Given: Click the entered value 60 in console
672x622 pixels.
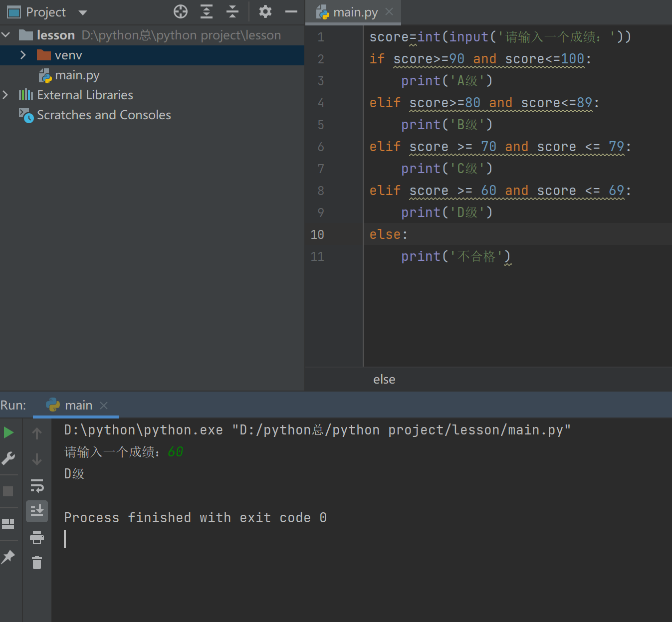Looking at the screenshot, I should (175, 452).
